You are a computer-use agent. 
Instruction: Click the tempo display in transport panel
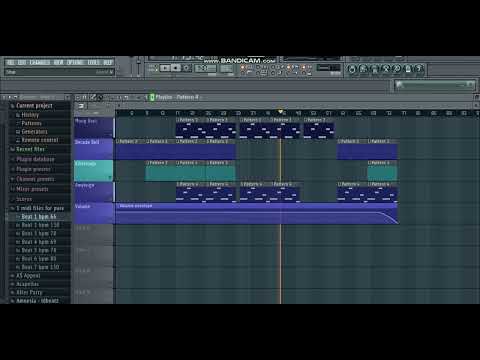coord(206,68)
